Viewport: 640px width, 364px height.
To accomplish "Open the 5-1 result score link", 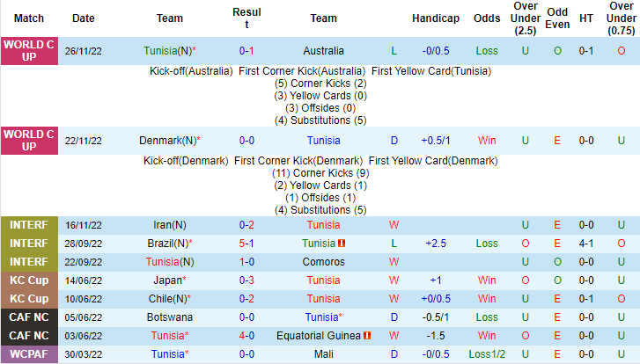I will 246,244.
